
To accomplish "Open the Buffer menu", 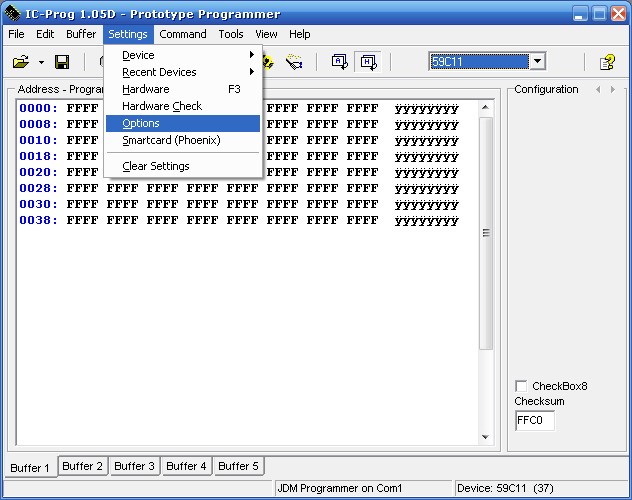I will tap(81, 34).
